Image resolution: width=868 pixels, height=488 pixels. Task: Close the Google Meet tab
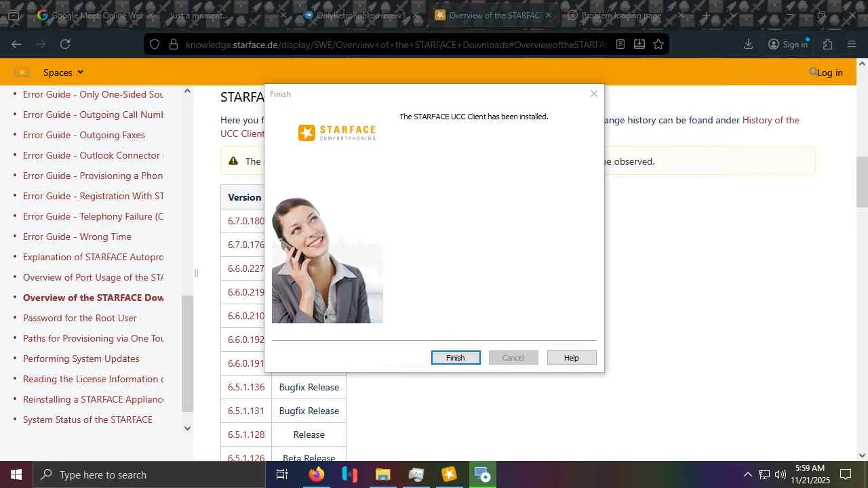coord(151,15)
